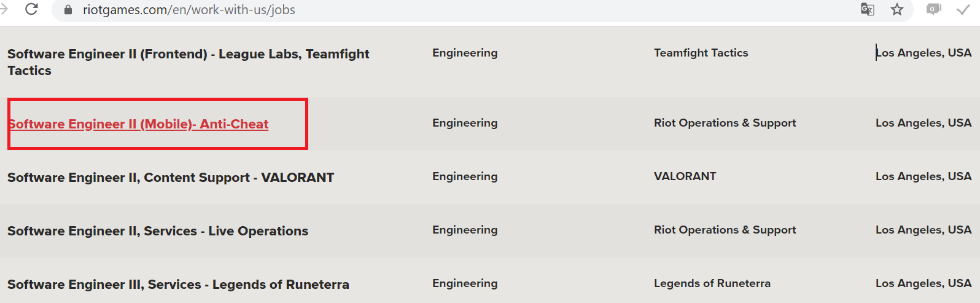Click the grey extension icon beside the star
The height and width of the screenshot is (303, 980).
click(x=933, y=9)
